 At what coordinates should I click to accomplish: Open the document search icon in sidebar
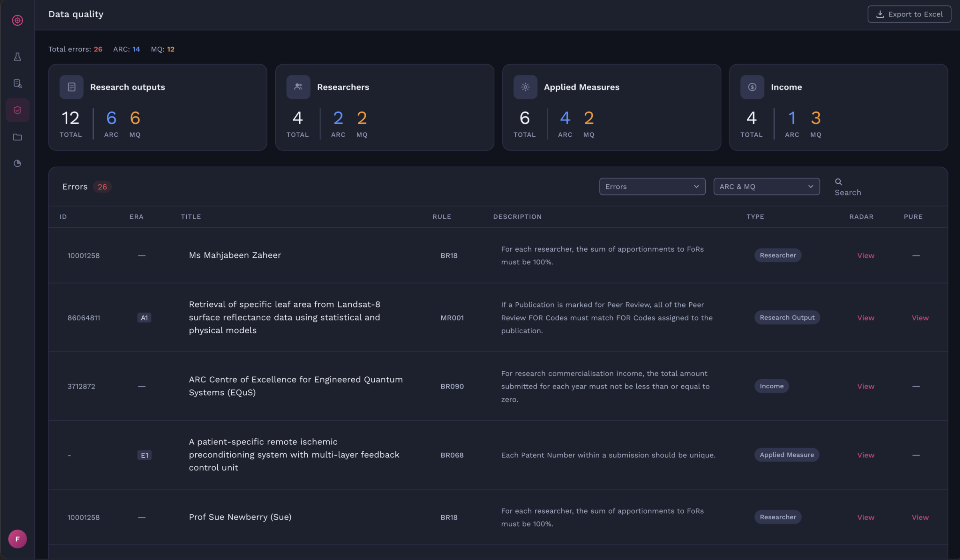(17, 83)
